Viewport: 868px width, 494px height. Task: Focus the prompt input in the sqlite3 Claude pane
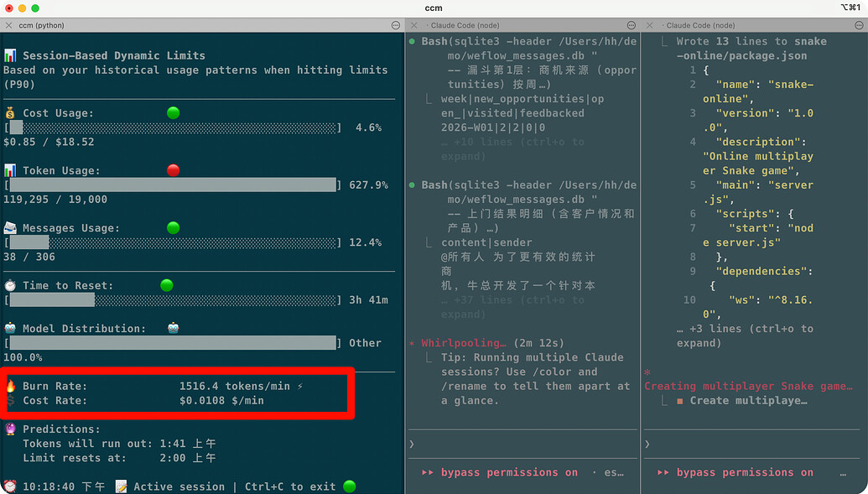(x=523, y=445)
